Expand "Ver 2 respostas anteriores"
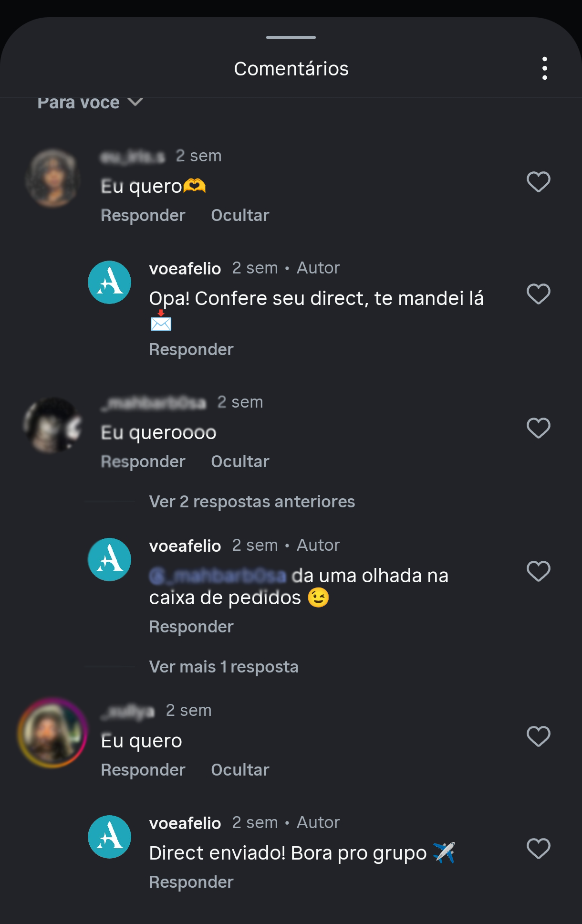Image resolution: width=582 pixels, height=924 pixels. (x=251, y=501)
